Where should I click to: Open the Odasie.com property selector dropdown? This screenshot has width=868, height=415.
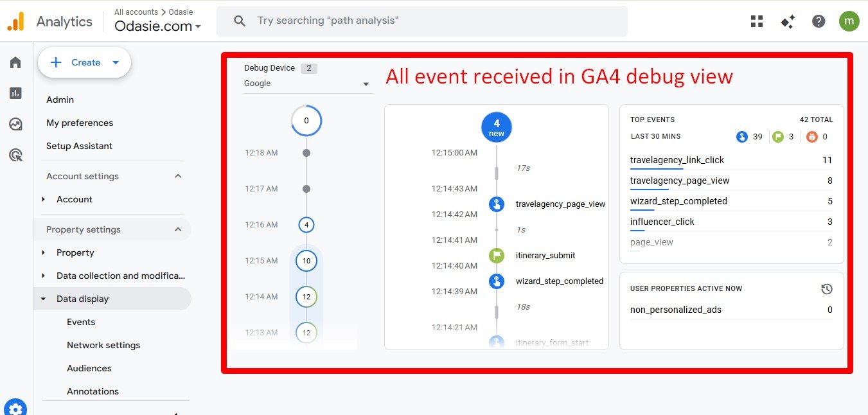click(158, 26)
